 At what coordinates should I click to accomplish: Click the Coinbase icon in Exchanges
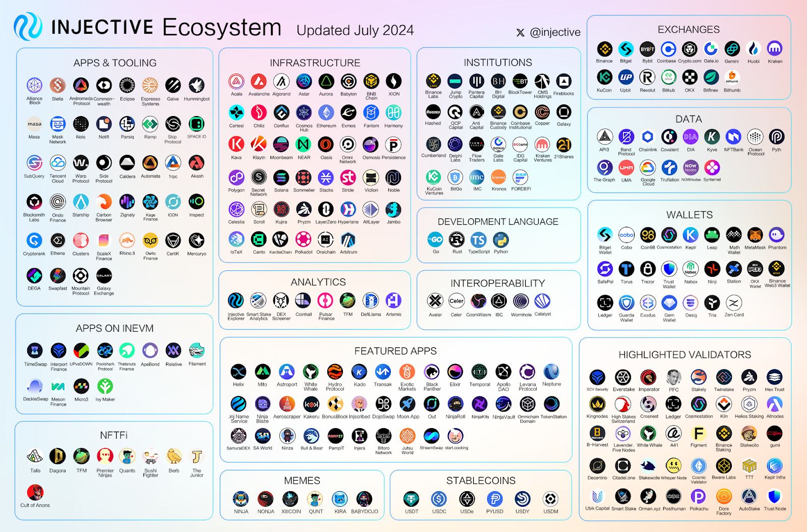(668, 49)
